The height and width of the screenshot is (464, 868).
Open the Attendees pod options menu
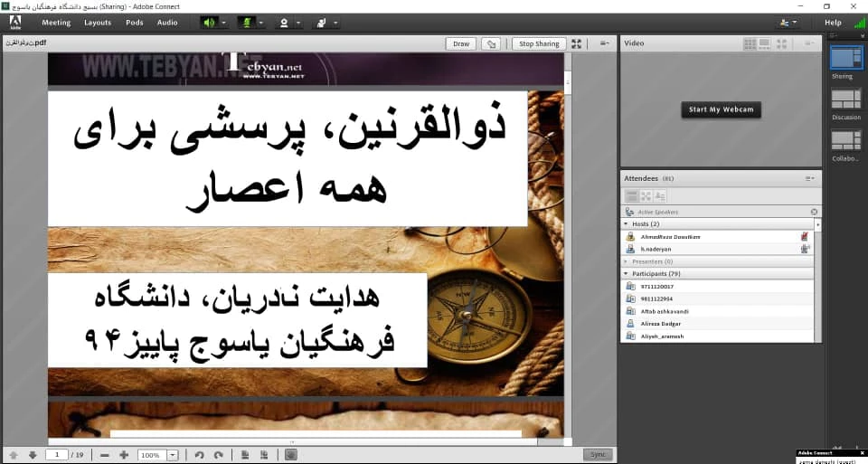coord(810,179)
